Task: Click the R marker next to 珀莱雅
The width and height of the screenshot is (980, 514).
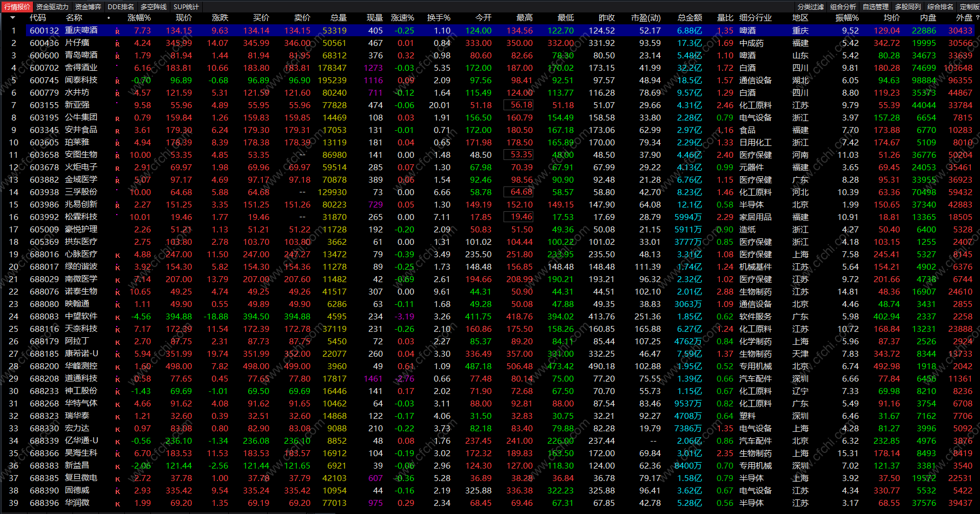Action: pos(117,143)
